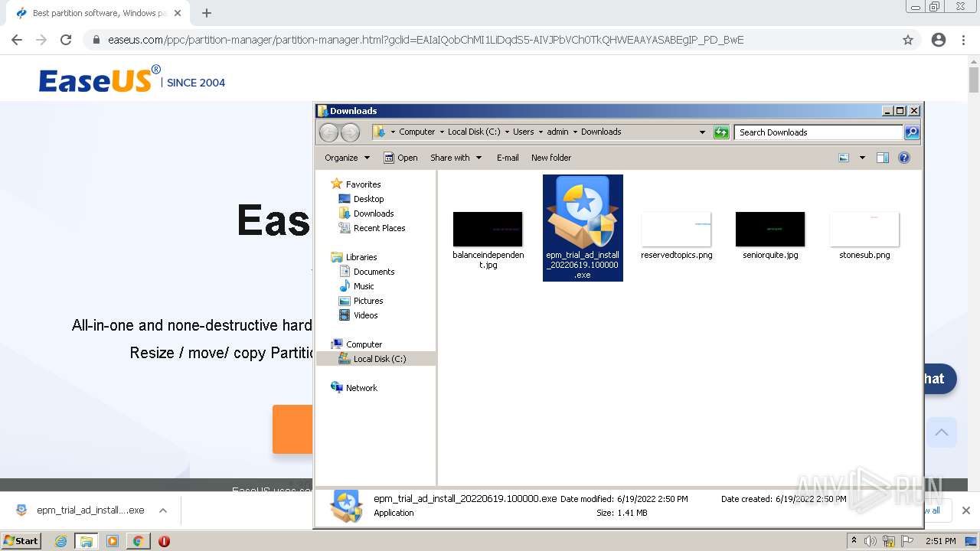Show hidden tray icons arrow
This screenshot has height=551, width=980.
(x=854, y=540)
